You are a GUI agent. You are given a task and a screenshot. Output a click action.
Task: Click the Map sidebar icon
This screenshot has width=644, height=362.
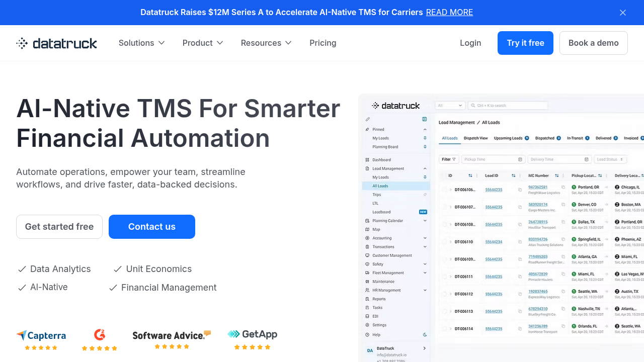(367, 229)
